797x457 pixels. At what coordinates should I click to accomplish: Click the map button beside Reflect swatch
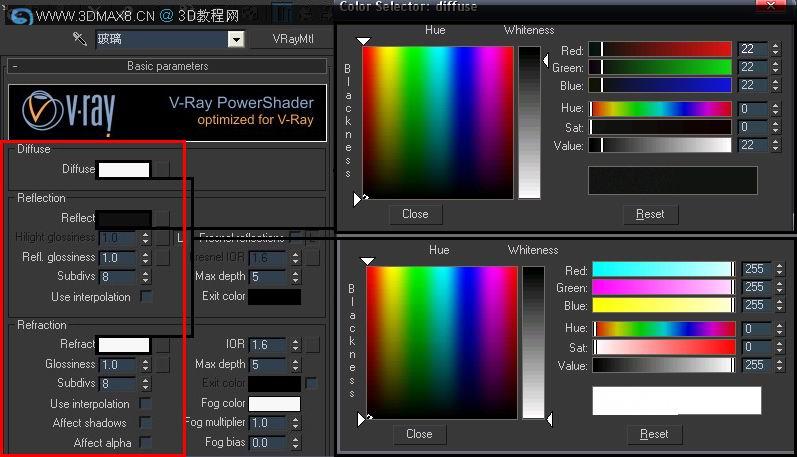tap(162, 218)
